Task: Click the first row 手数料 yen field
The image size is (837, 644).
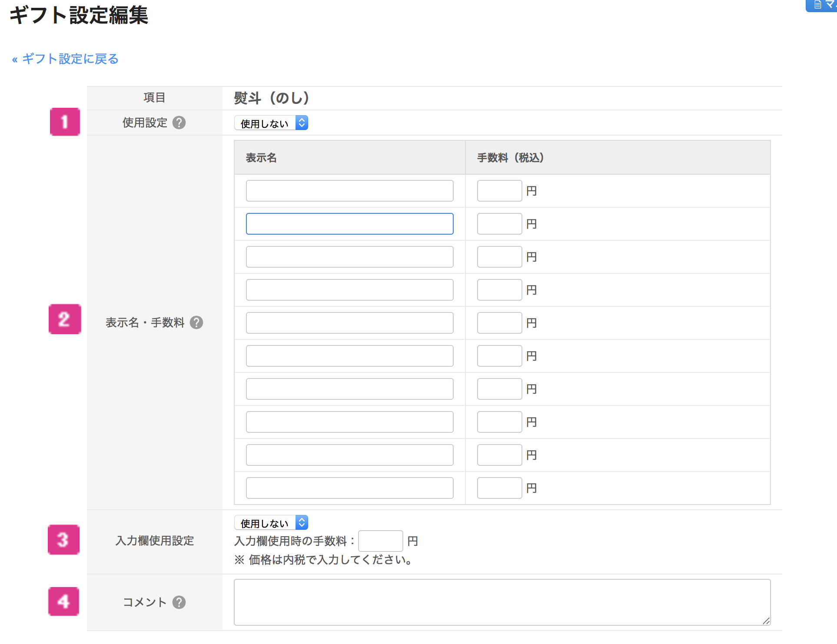Action: click(500, 191)
